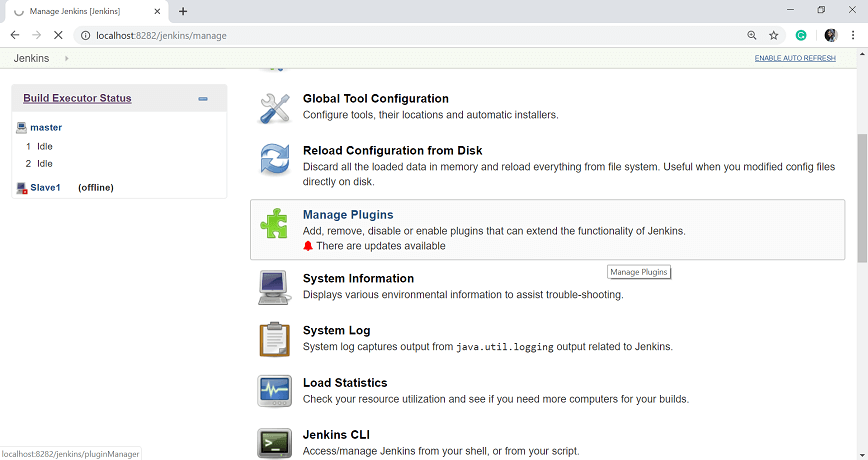Click the Reload Configuration from Disk arrows icon
Screen dimensions: 868x460
pos(275,159)
